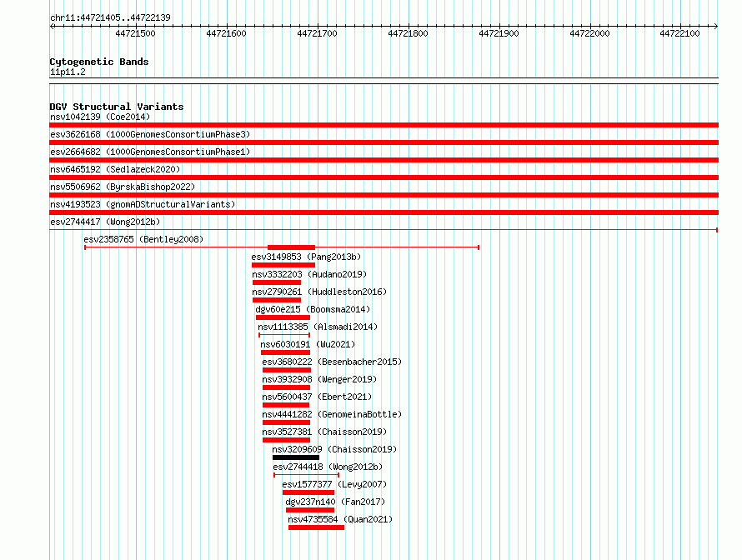Click ruler position 44721700

click(x=317, y=33)
